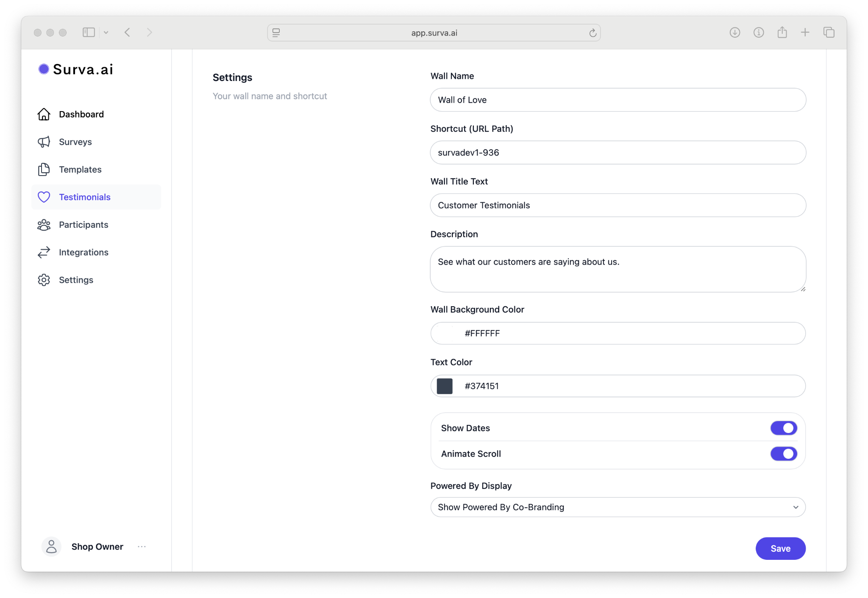Click the Integrations arrows icon
868x598 pixels.
[x=44, y=252]
